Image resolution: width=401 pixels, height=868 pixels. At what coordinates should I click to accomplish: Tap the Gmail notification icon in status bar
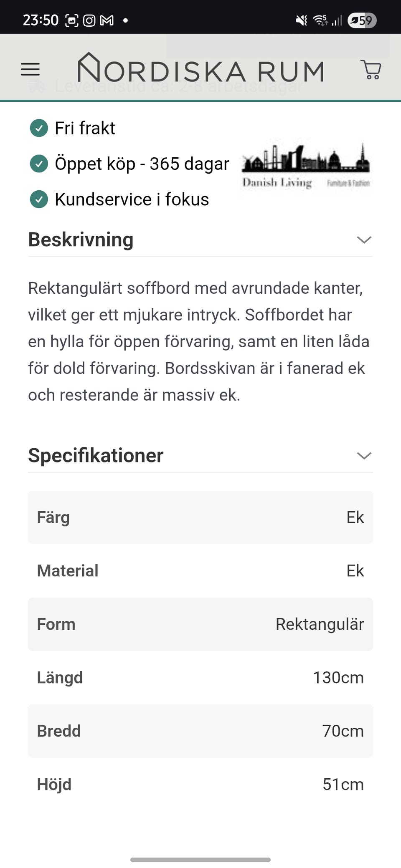[107, 20]
